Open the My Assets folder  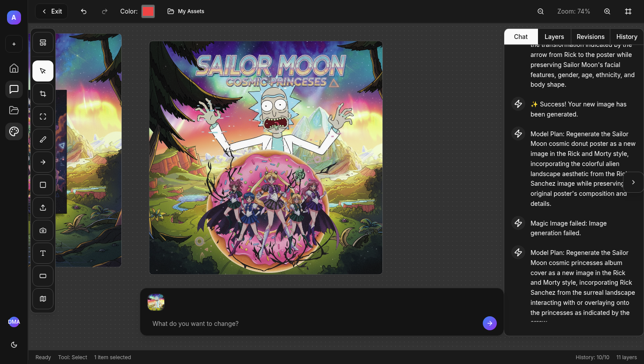click(186, 11)
